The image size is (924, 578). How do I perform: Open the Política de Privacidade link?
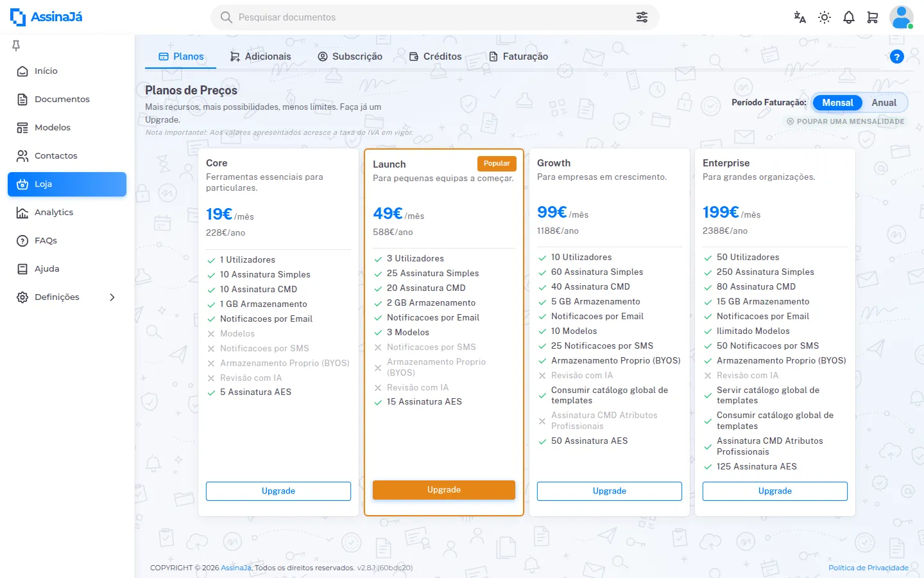(868, 568)
